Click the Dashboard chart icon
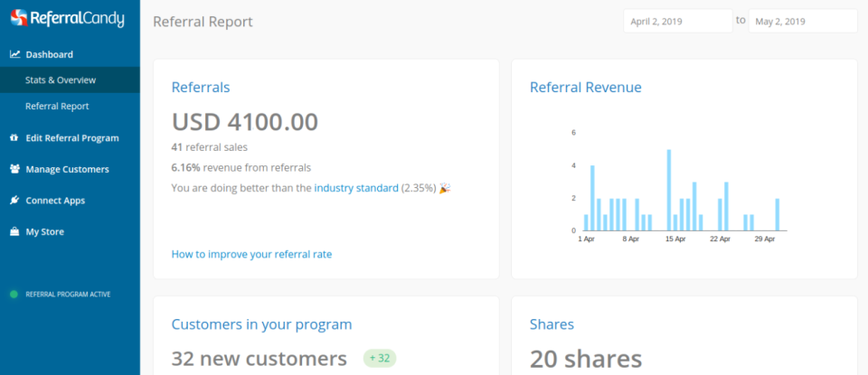The image size is (868, 375). click(14, 54)
